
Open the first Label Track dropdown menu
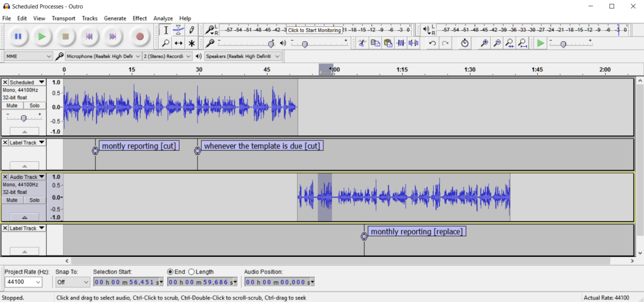pos(41,143)
